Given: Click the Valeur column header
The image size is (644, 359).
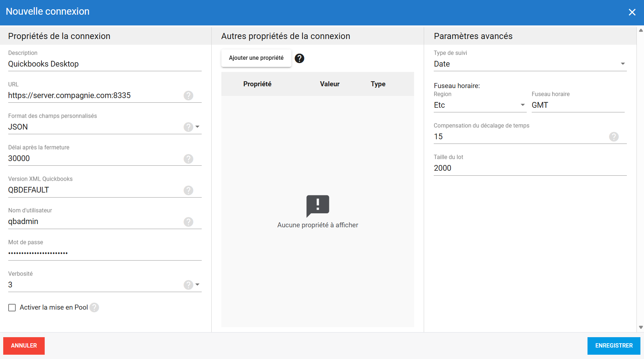Looking at the screenshot, I should pyautogui.click(x=330, y=84).
